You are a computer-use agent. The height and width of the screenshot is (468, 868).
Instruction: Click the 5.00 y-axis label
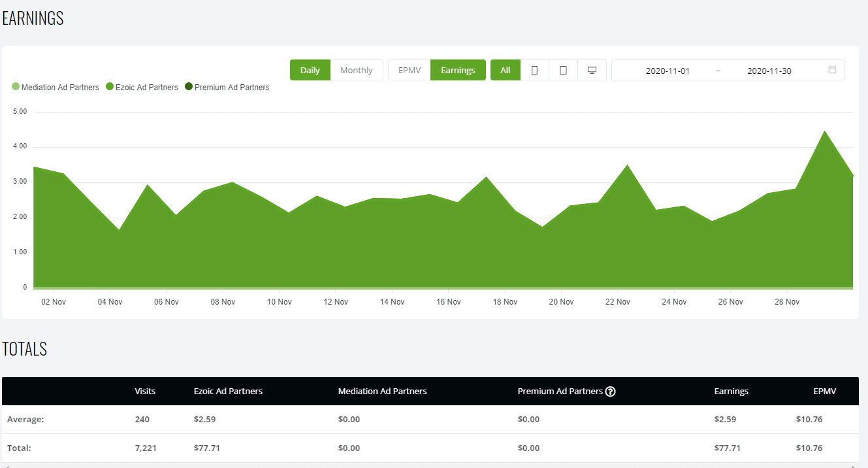tap(20, 112)
